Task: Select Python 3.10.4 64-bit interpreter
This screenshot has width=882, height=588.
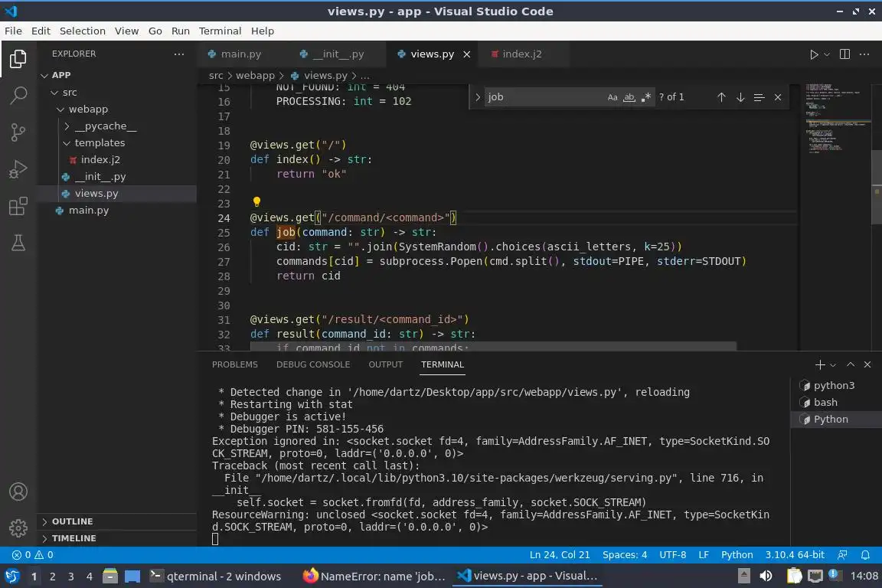Action: pyautogui.click(x=794, y=555)
